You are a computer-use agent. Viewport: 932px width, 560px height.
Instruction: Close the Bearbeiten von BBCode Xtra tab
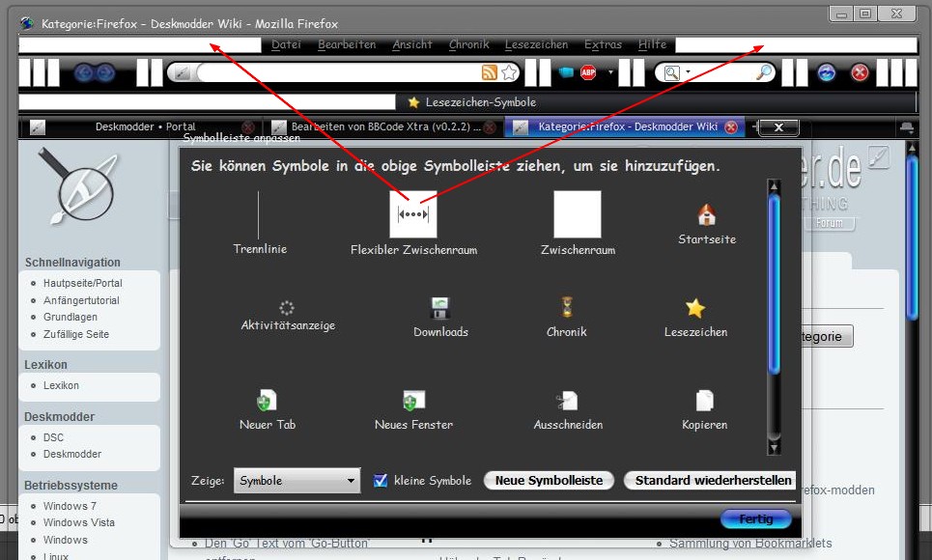pyautogui.click(x=490, y=127)
